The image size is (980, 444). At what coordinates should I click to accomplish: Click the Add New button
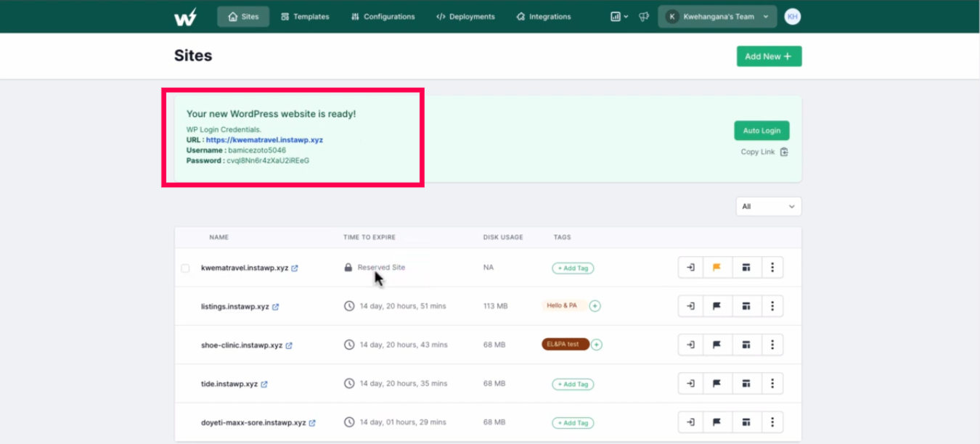[x=769, y=57]
